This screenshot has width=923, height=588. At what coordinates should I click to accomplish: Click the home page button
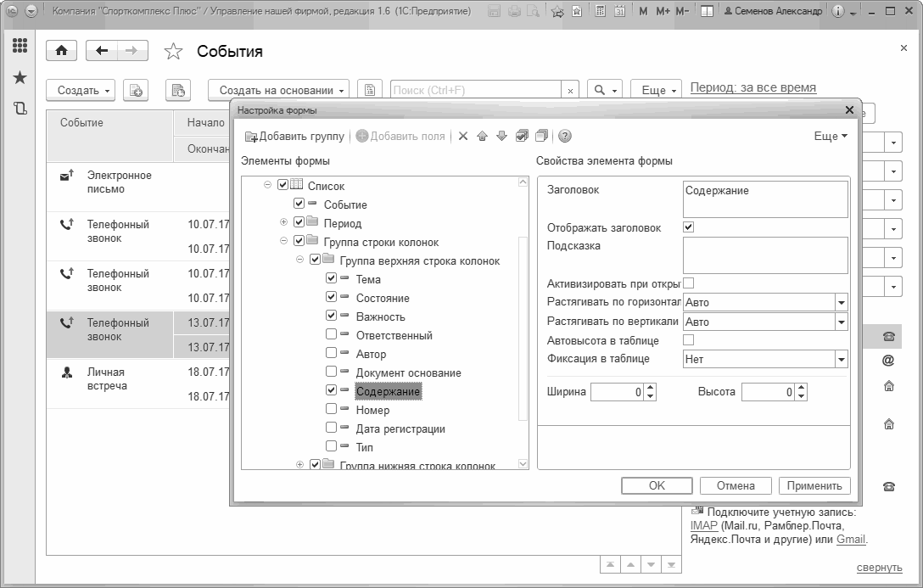[x=61, y=51]
